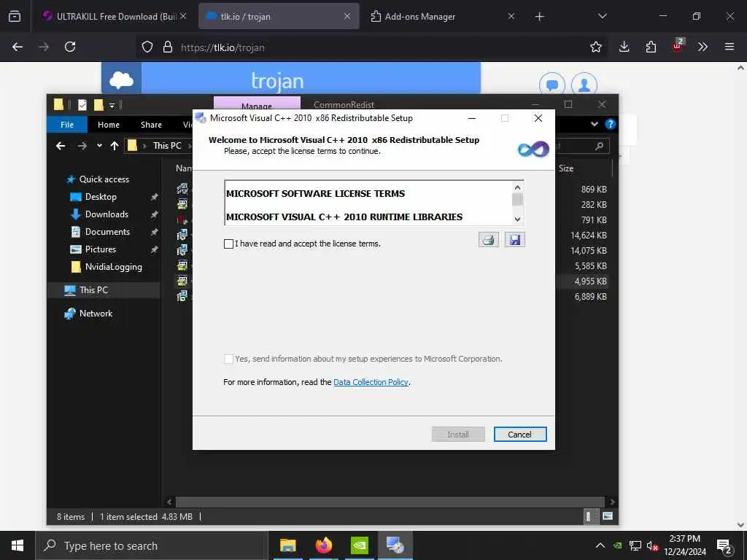Viewport: 747px width, 560px height.
Task: Click the Explorer help question icon
Action: pyautogui.click(x=611, y=124)
